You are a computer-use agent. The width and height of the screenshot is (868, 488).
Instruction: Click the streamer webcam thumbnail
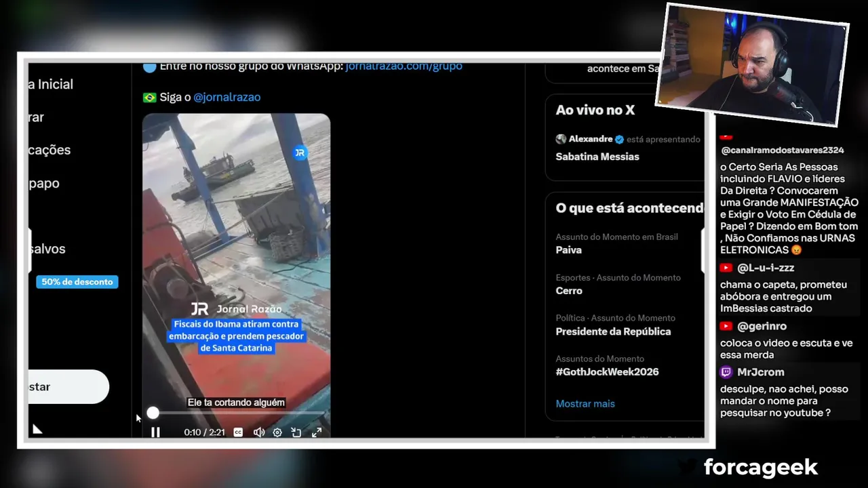pyautogui.click(x=751, y=65)
